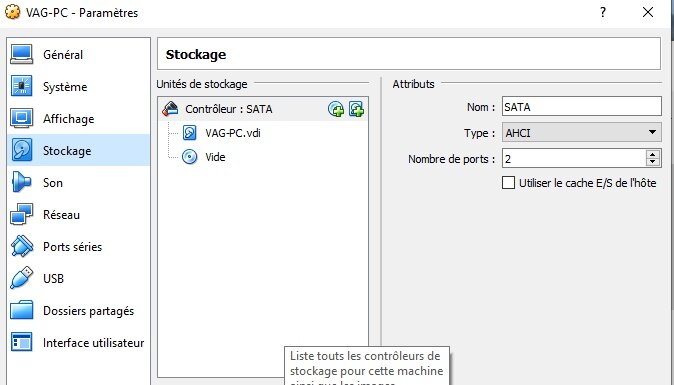Viewport: 674px width, 385px height.
Task: Enable Utiliser le cache E/S de l'hôte
Action: [509, 183]
